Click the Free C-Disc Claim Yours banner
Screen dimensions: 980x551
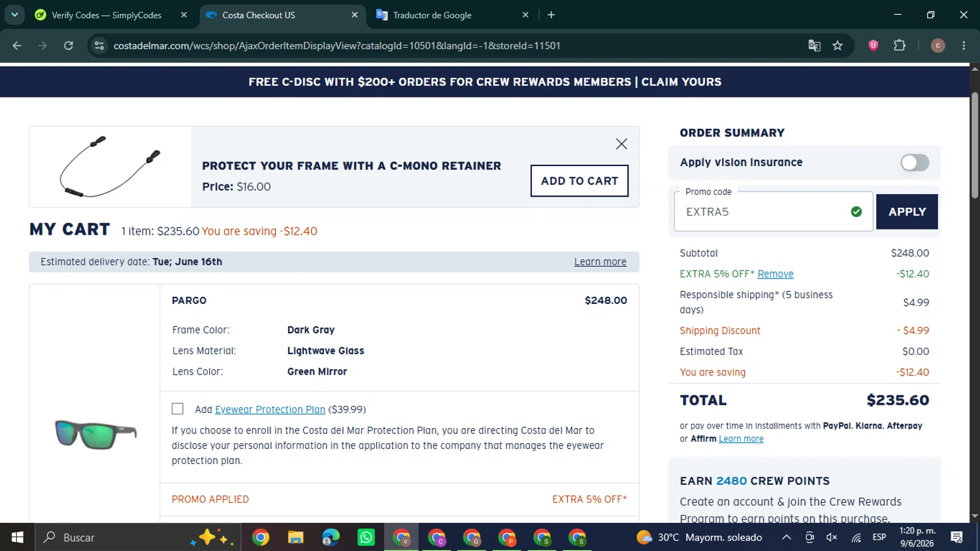[x=485, y=82]
